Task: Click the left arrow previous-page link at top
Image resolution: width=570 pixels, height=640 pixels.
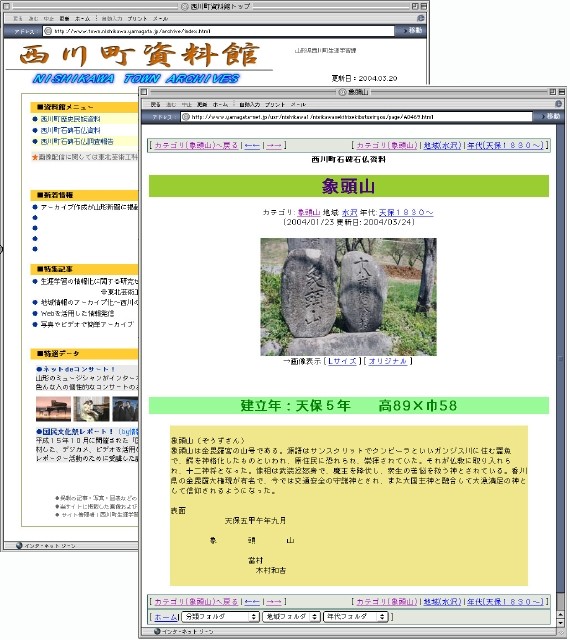Action: click(x=252, y=145)
